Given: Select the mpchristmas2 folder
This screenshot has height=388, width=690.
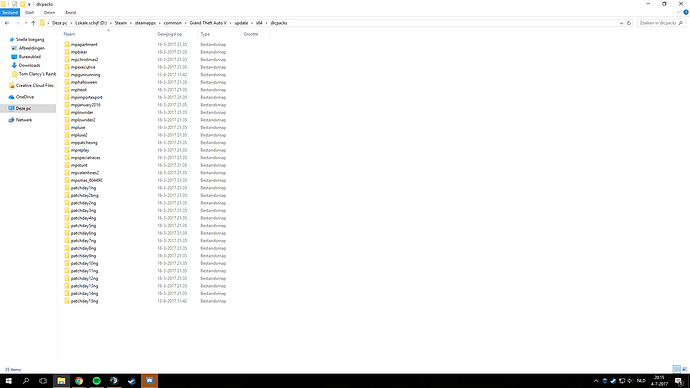Looking at the screenshot, I should coord(84,59).
